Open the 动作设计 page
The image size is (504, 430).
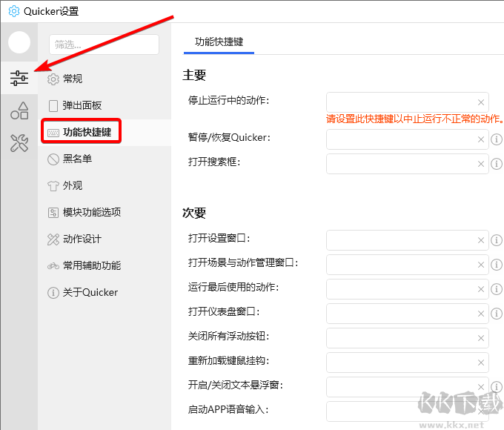[105, 239]
